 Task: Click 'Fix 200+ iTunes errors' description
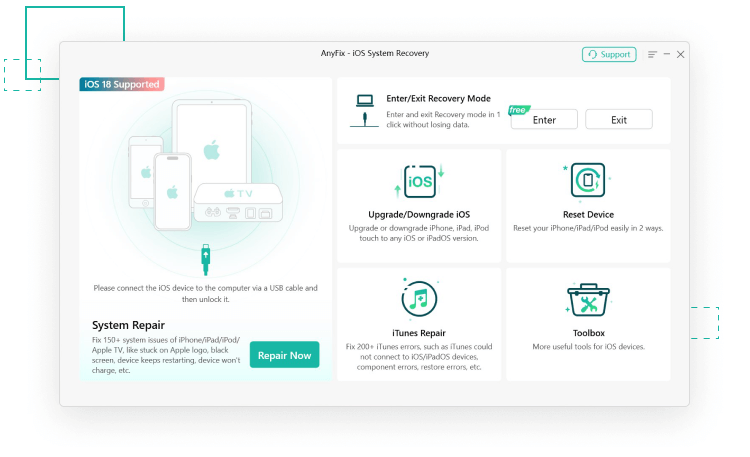419,357
